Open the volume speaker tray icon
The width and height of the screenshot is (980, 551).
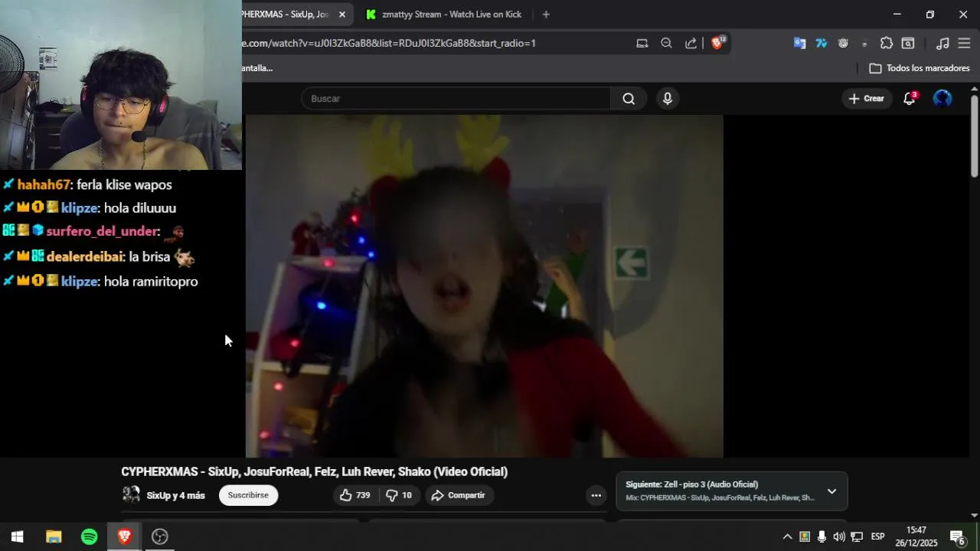(839, 536)
